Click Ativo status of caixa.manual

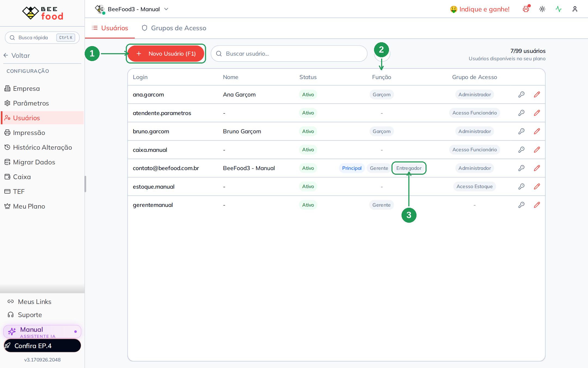point(308,150)
